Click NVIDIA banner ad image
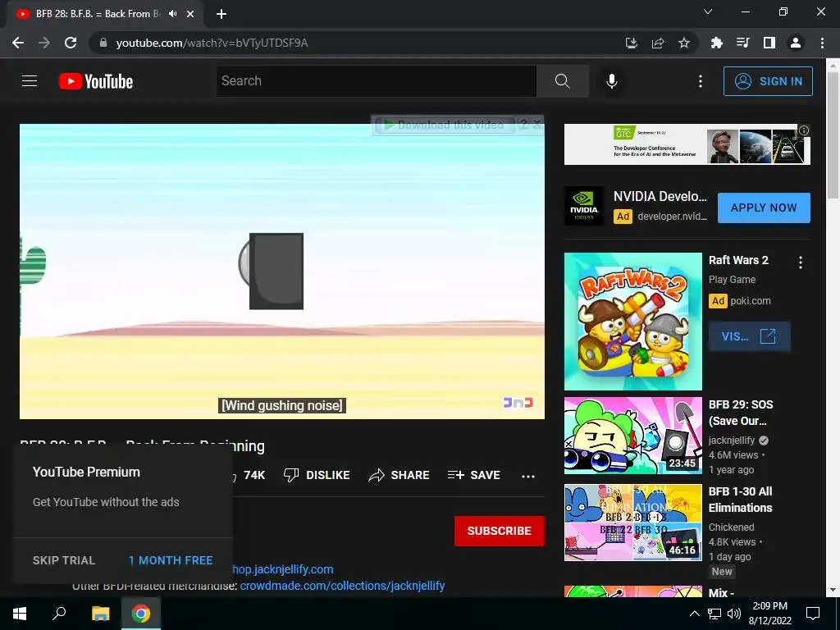 pyautogui.click(x=687, y=144)
